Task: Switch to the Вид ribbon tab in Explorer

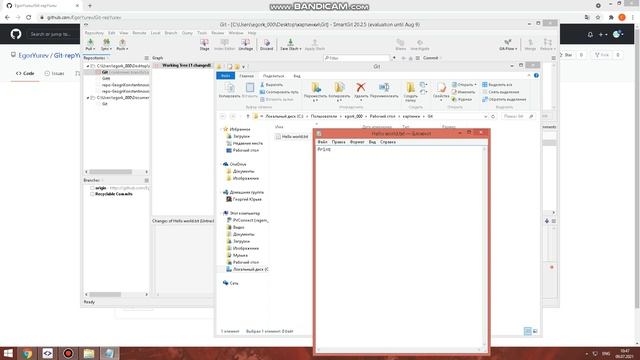Action: [x=297, y=76]
